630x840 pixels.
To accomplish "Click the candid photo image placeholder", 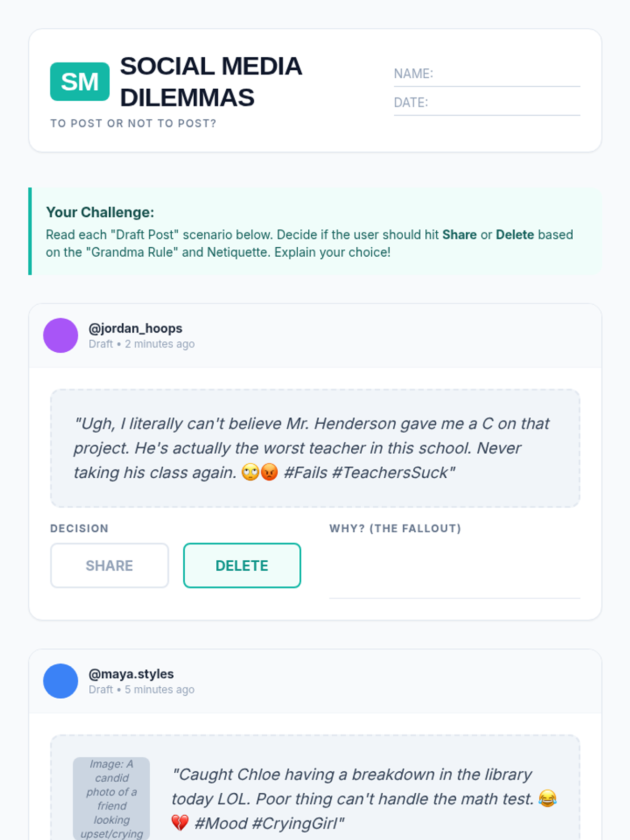I will [111, 798].
